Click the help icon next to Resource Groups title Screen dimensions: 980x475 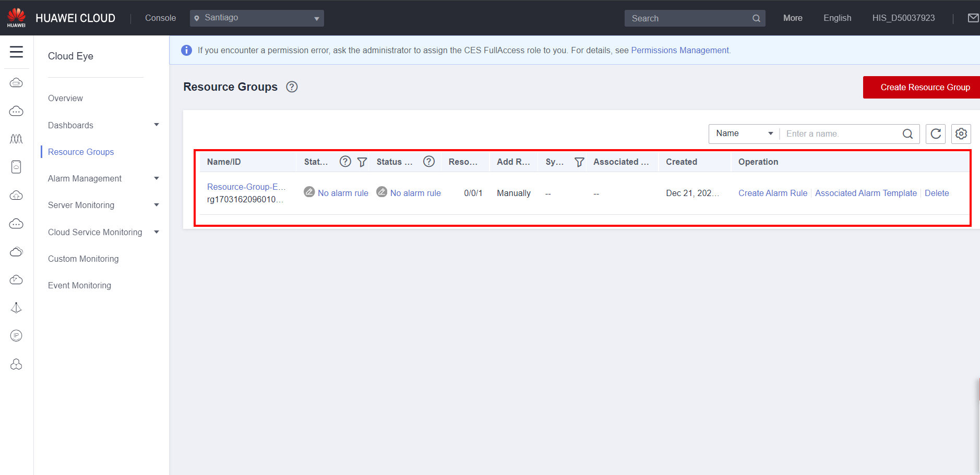(292, 87)
